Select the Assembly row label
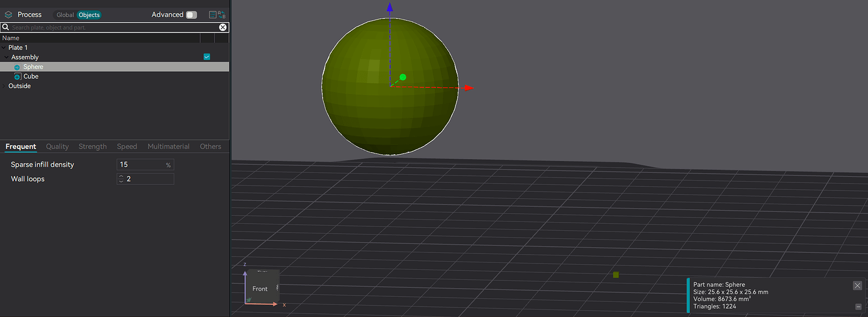The width and height of the screenshot is (868, 317). pyautogui.click(x=25, y=57)
